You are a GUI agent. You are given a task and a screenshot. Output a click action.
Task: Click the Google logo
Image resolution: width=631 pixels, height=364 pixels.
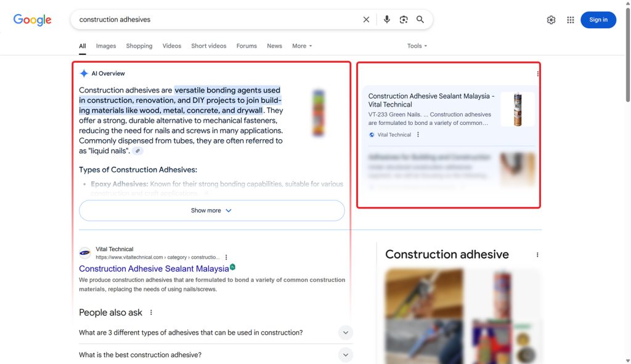(x=32, y=20)
